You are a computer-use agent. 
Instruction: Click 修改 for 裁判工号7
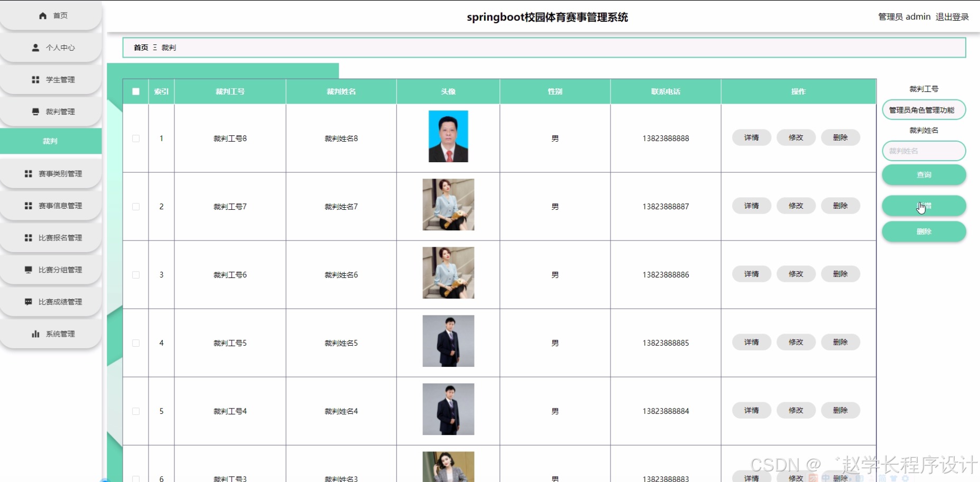pyautogui.click(x=796, y=206)
